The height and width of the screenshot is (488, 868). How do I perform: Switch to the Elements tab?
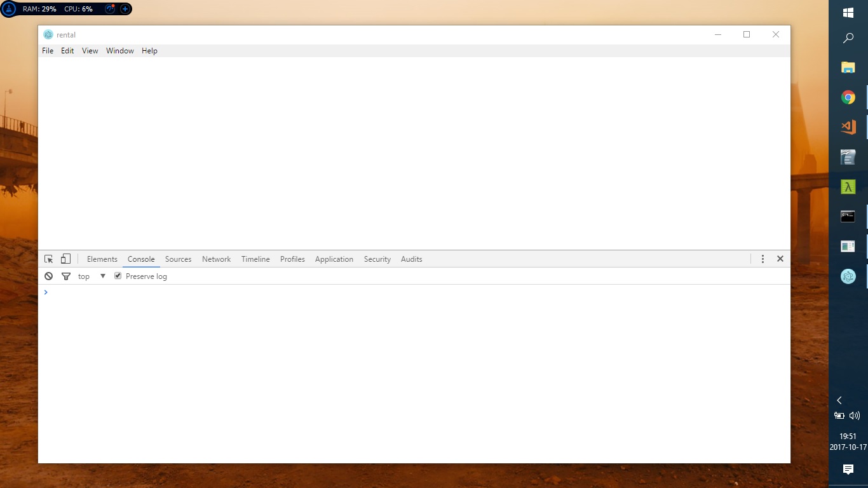(x=102, y=259)
